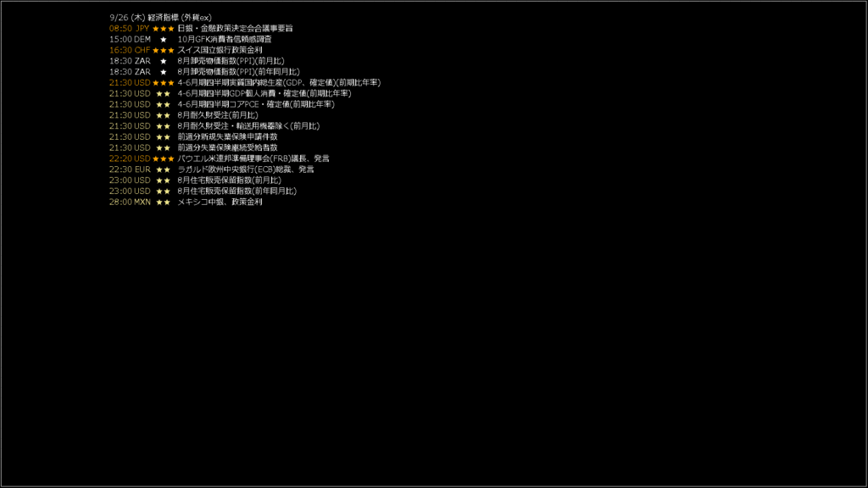
Task: Click three-star rating on the 16:30 CHF row
Action: tap(164, 50)
